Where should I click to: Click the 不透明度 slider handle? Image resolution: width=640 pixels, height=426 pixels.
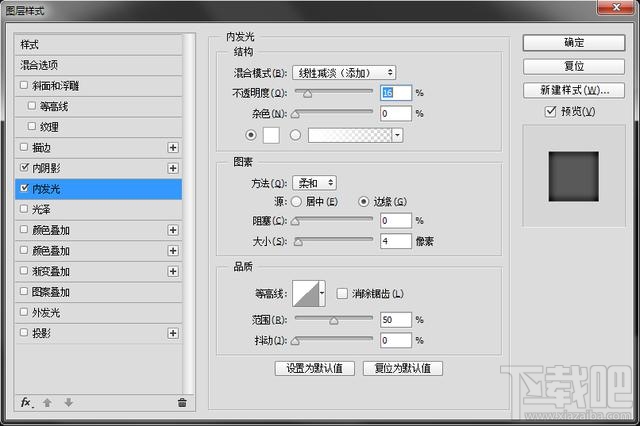tap(307, 94)
